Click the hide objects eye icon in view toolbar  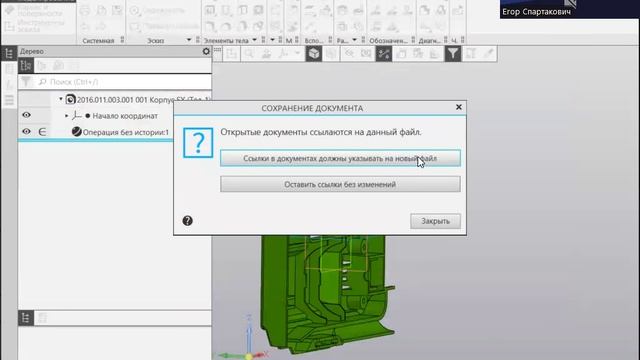[349, 54]
